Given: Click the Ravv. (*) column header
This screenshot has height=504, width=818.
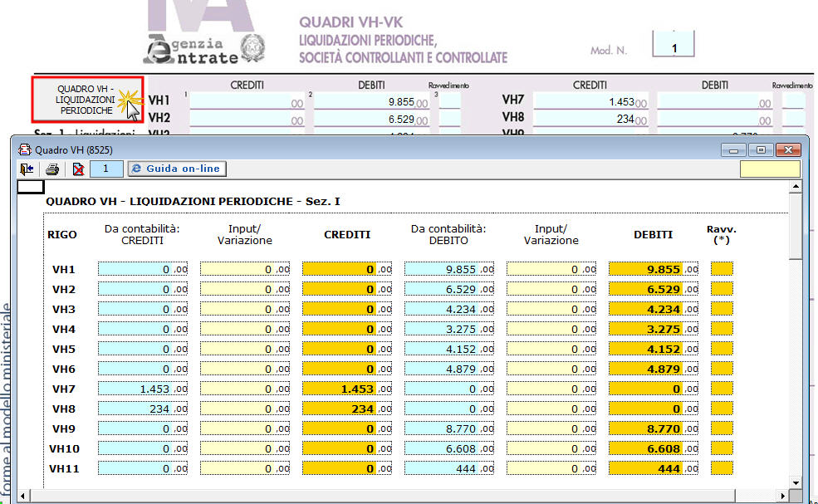Looking at the screenshot, I should [x=722, y=234].
